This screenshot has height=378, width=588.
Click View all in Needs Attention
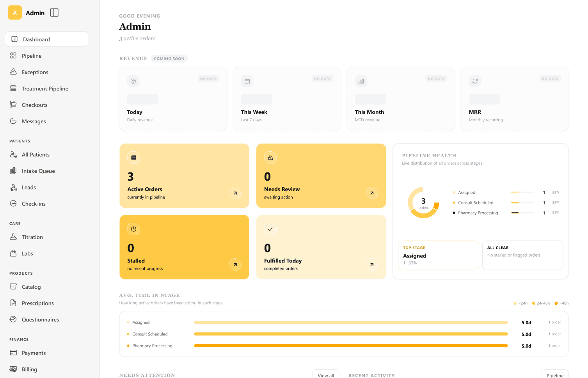(326, 375)
